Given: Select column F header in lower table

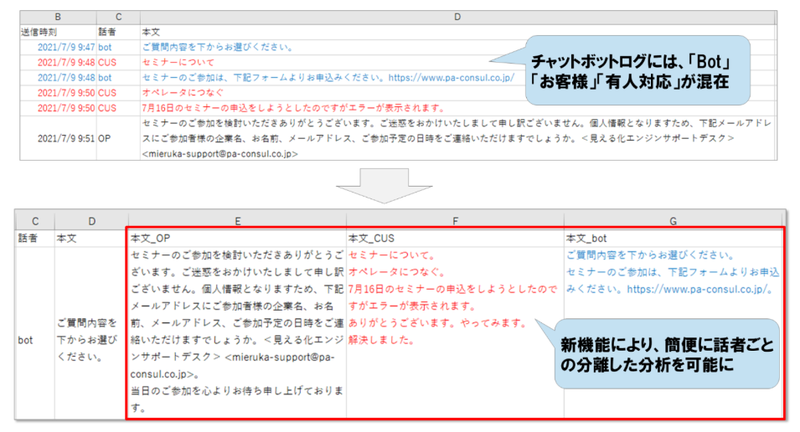Looking at the screenshot, I should 455,221.
